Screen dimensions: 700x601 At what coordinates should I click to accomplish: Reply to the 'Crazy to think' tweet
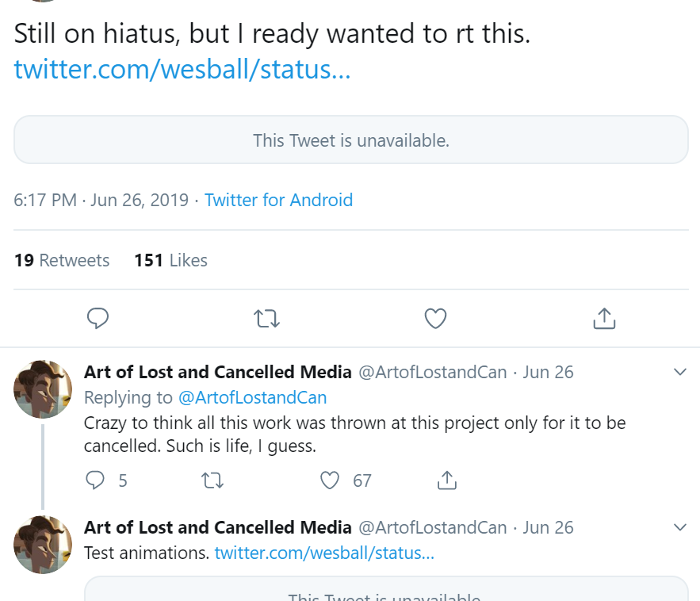[x=94, y=480]
